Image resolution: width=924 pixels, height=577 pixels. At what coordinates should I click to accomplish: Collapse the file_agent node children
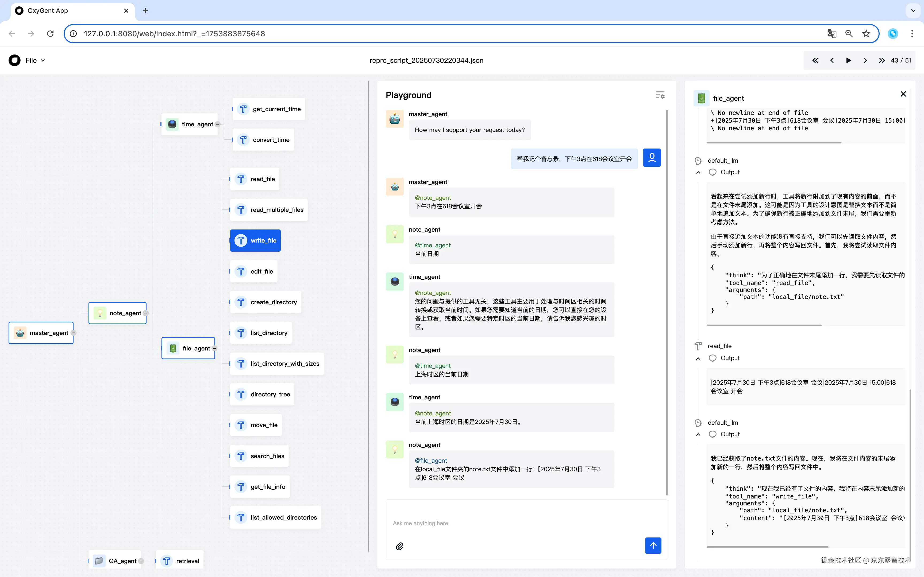point(215,348)
